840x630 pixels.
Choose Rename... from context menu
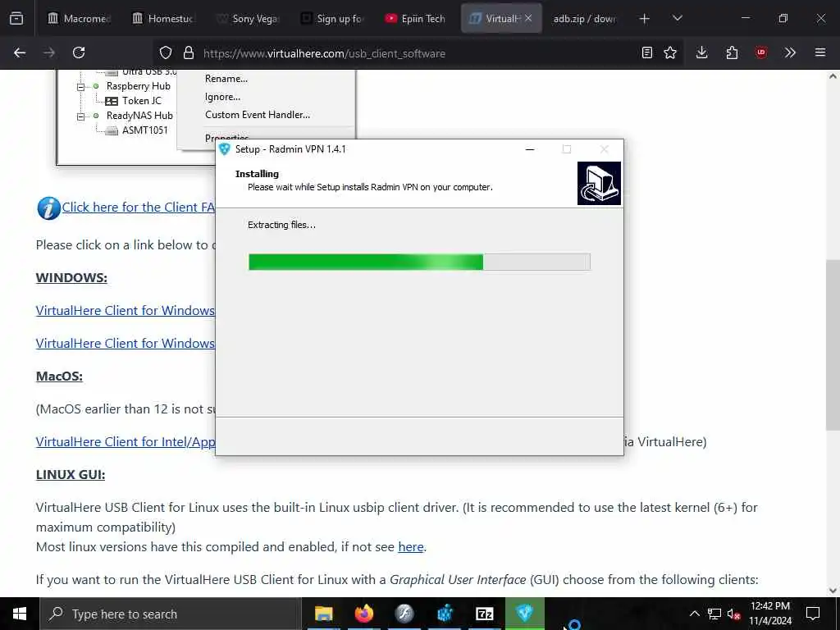(226, 79)
